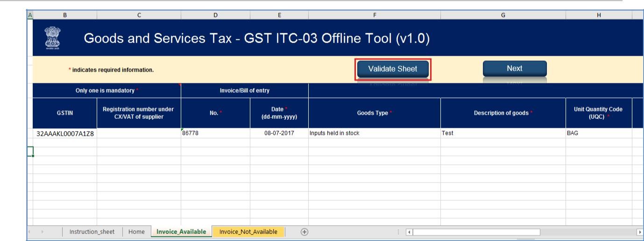Select column C header
Image resolution: width=644 pixels, height=241 pixels.
point(139,15)
